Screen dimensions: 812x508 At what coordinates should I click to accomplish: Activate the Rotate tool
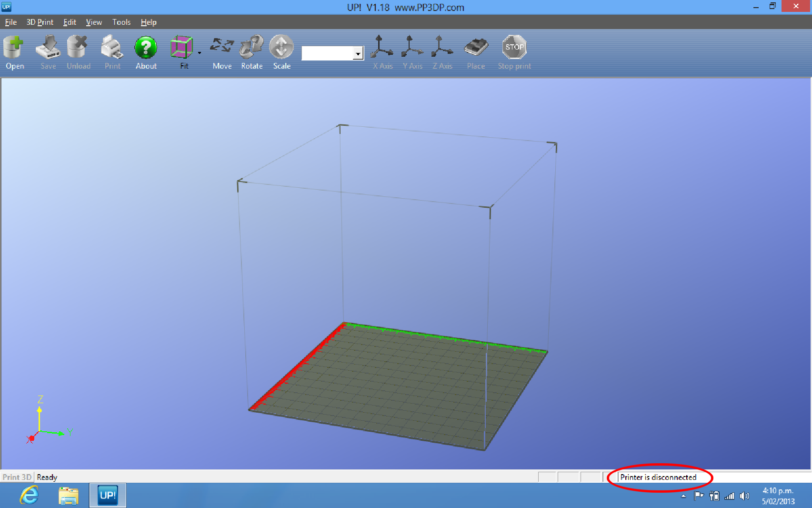click(x=251, y=48)
